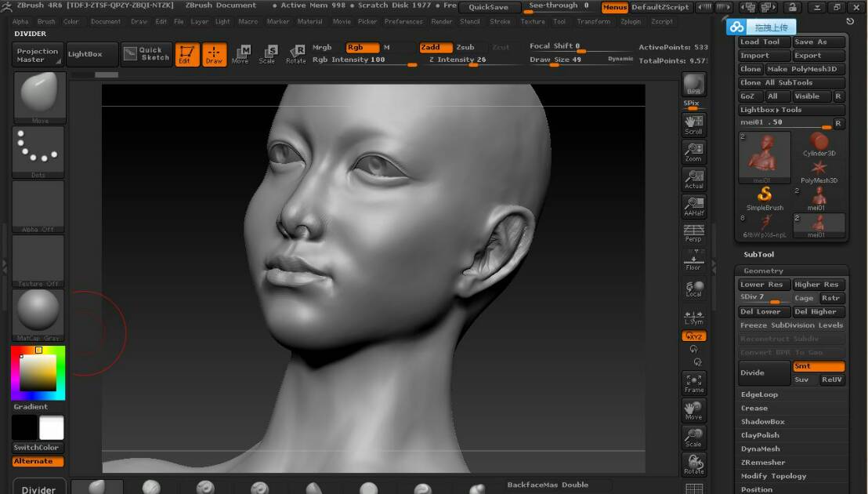Set view to Actual size
The width and height of the screenshot is (868, 494).
pyautogui.click(x=693, y=179)
